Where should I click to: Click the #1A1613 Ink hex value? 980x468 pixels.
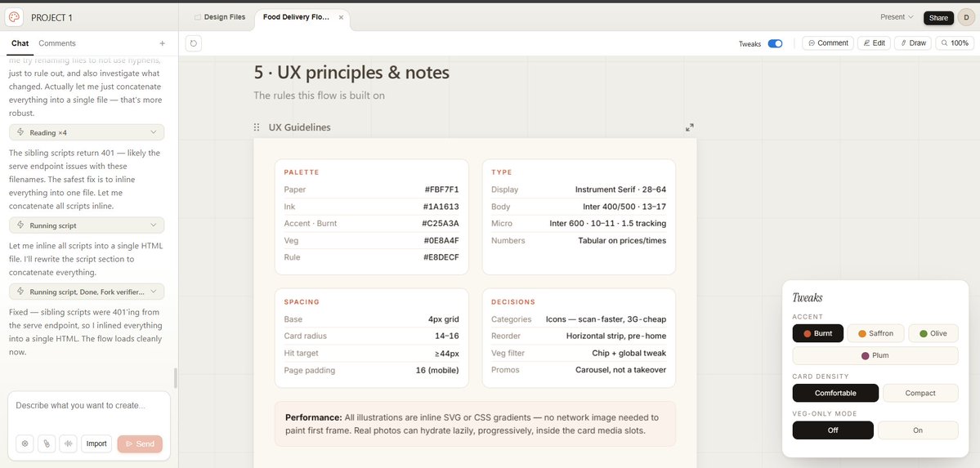click(441, 207)
